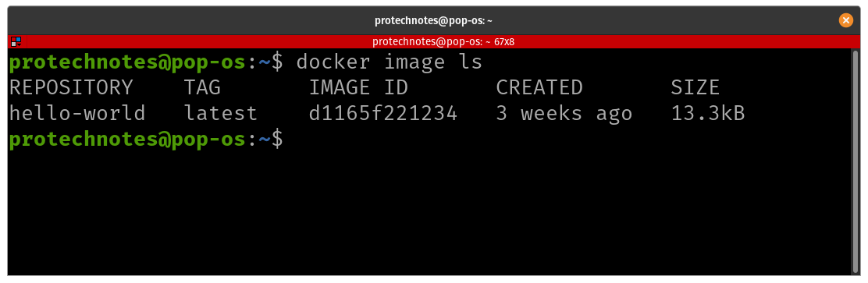Image resolution: width=868 pixels, height=283 pixels.
Task: Click the window title protechnotes@pop-os: ~
Action: coord(433,21)
